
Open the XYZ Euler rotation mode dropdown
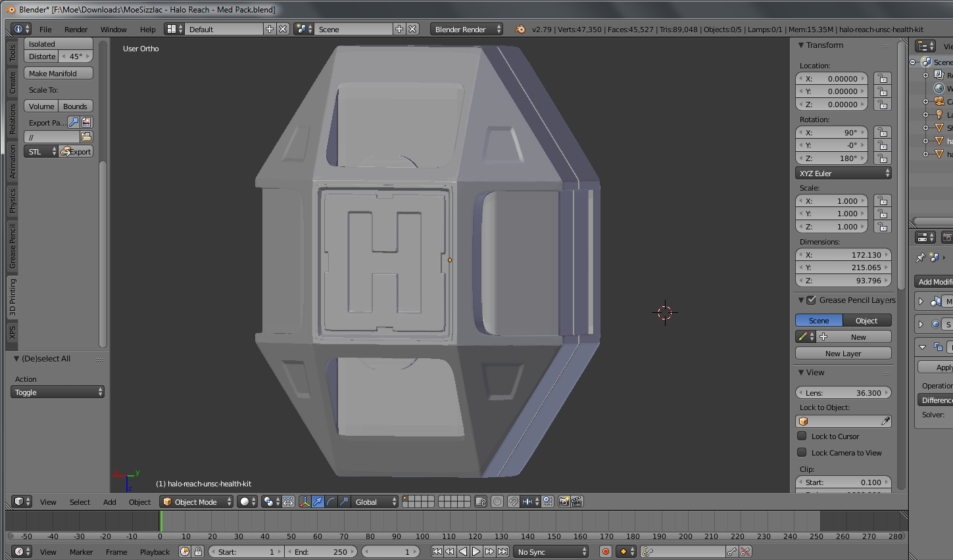pos(843,174)
